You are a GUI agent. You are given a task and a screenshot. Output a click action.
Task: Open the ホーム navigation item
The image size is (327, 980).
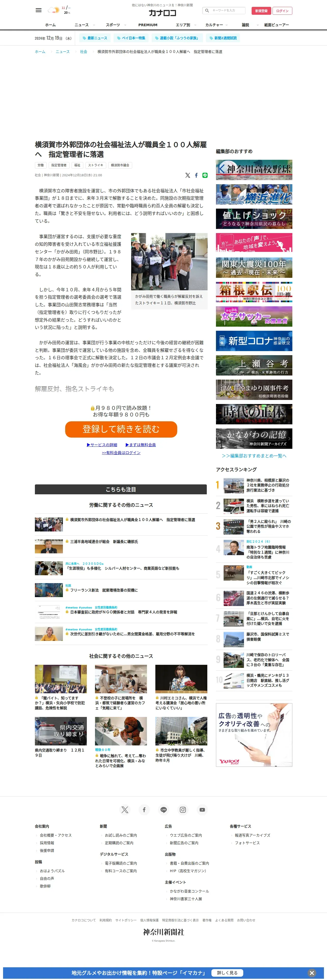tap(50, 25)
